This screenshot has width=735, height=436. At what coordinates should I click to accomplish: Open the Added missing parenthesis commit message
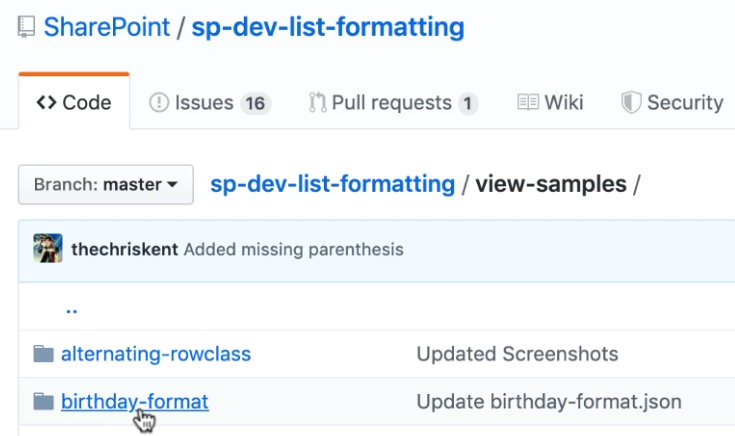(x=293, y=249)
